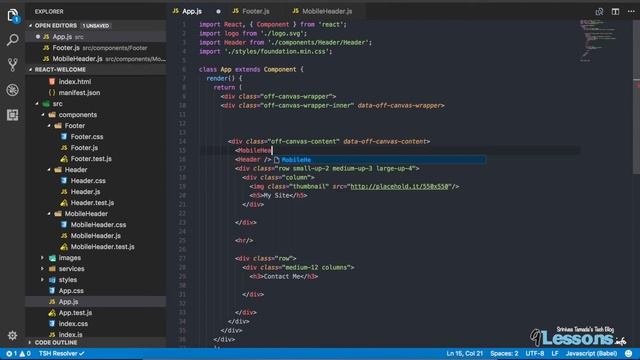This screenshot has height=360, width=640.
Task: Open Footer.test.js file
Action: pos(91,159)
